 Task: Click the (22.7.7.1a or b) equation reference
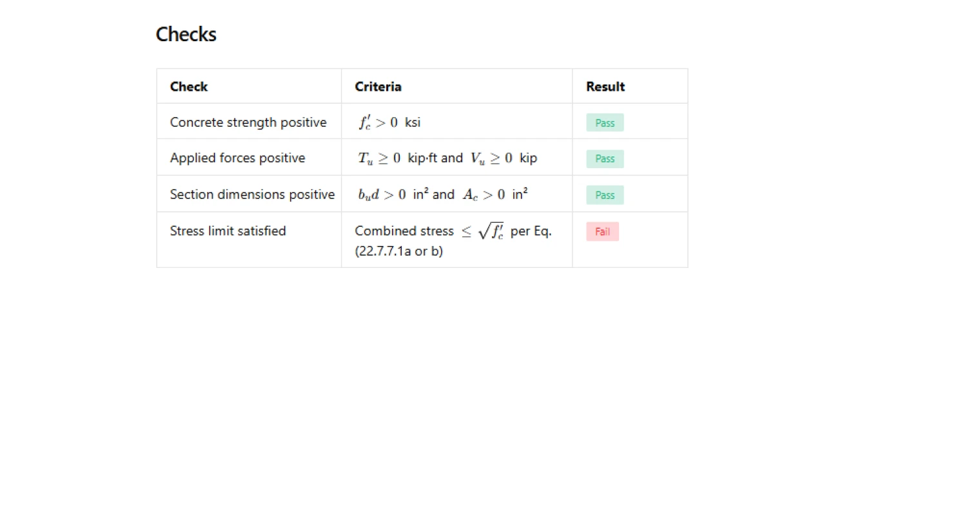point(398,251)
